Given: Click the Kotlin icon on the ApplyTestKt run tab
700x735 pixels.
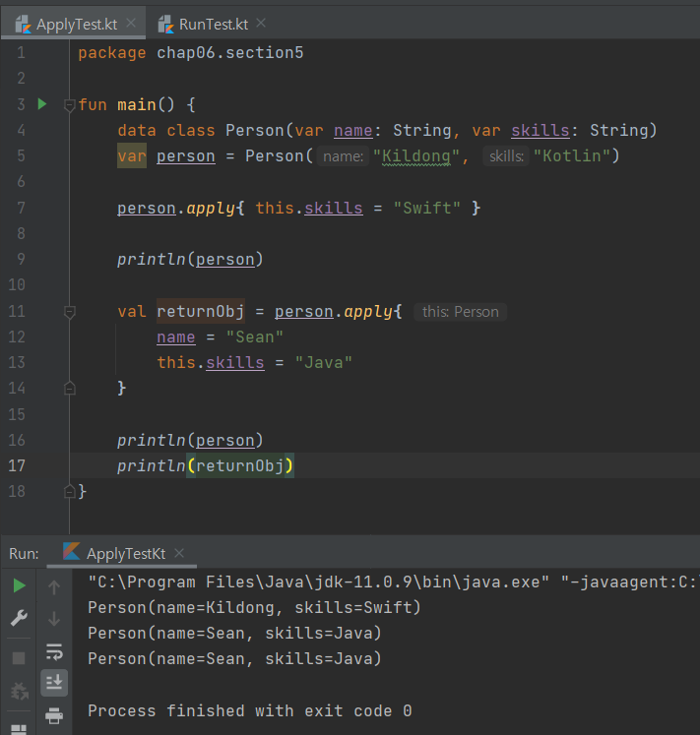Looking at the screenshot, I should coord(71,551).
